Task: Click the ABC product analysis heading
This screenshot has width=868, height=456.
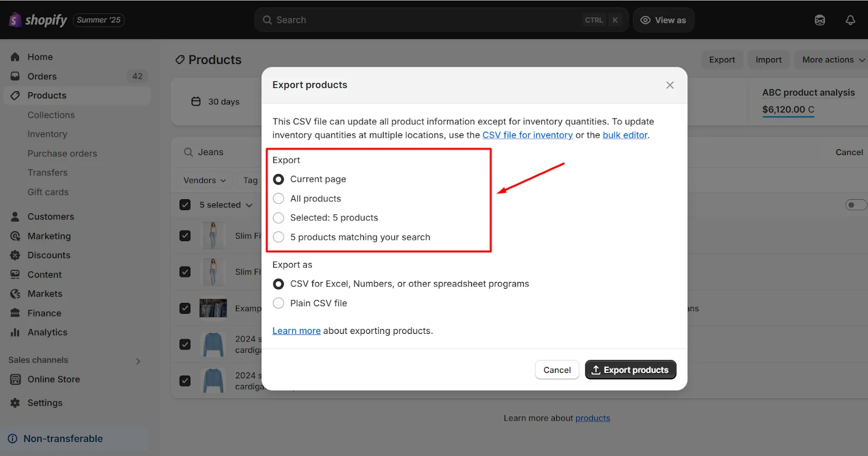Action: click(x=808, y=93)
